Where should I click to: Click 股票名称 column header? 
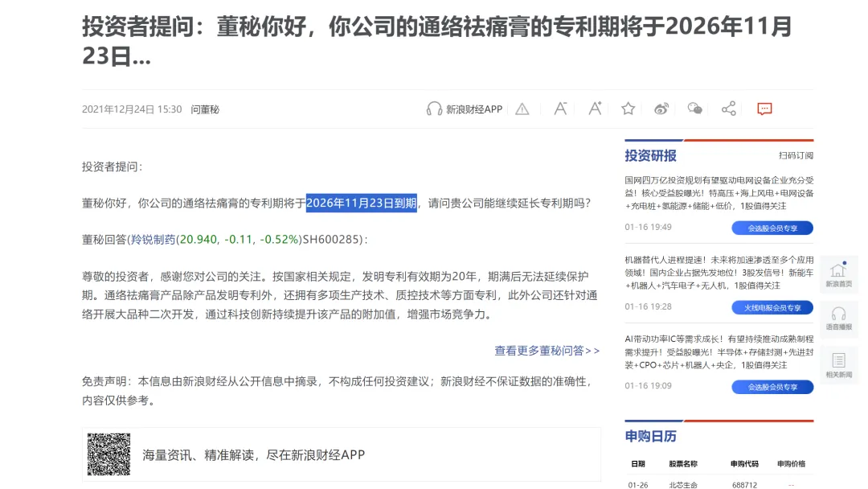point(683,463)
